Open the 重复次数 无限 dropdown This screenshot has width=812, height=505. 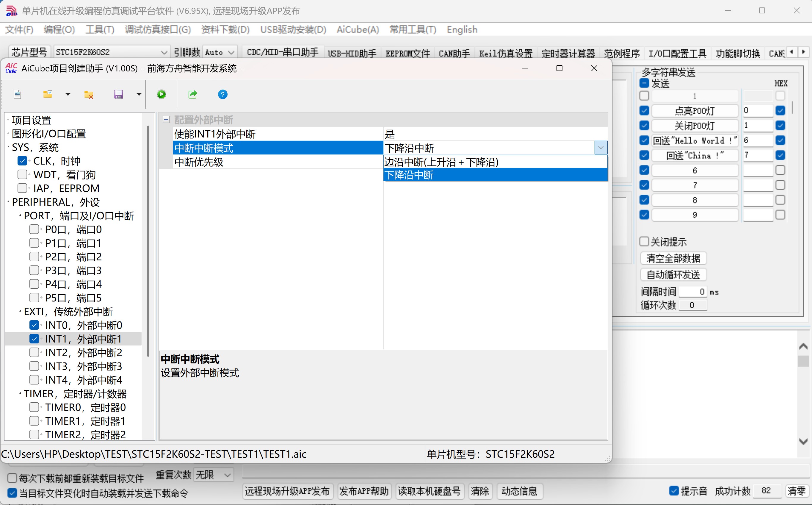[x=213, y=475]
